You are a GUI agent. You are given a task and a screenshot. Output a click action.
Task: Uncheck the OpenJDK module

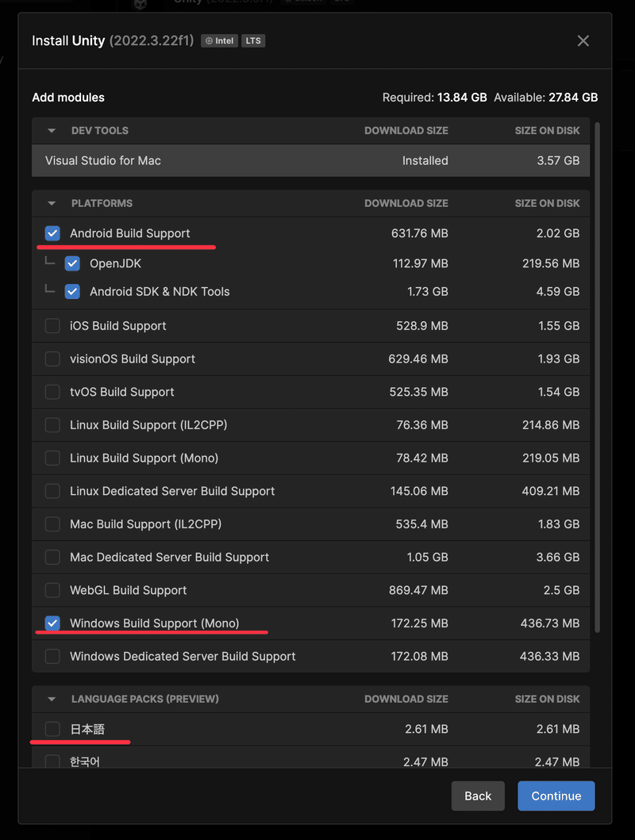[72, 263]
